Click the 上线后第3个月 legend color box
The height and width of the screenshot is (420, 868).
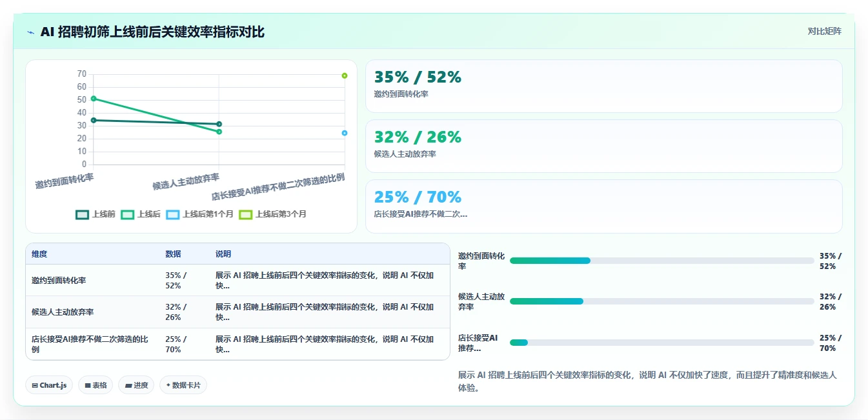pyautogui.click(x=245, y=214)
